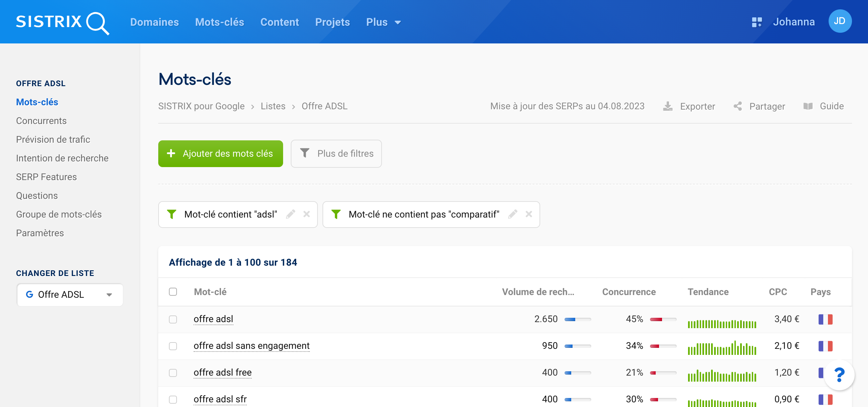The image size is (868, 407).
Task: Click the Partager share icon
Action: point(737,106)
